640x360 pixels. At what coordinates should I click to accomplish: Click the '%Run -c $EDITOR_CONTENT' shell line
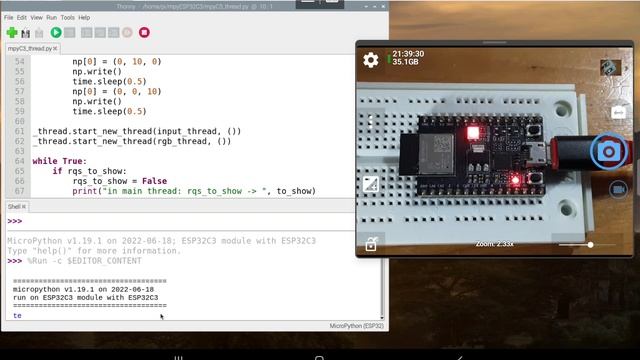[84, 261]
